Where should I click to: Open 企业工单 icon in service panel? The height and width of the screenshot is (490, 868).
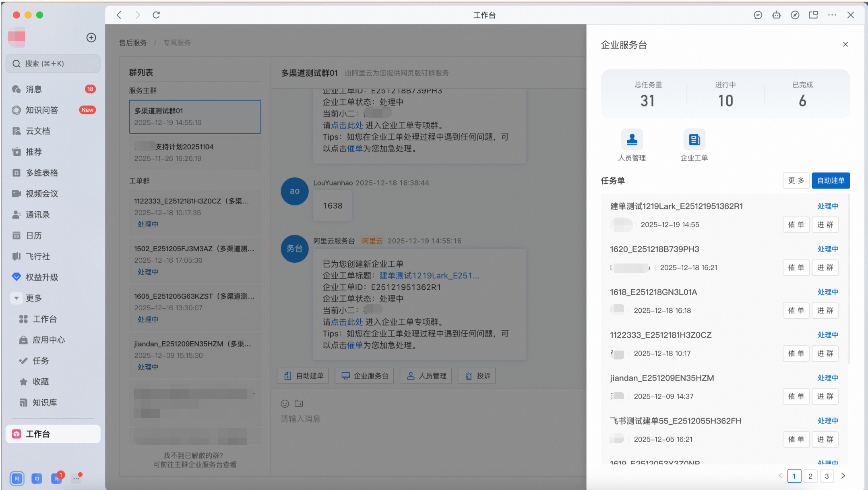[x=694, y=140]
